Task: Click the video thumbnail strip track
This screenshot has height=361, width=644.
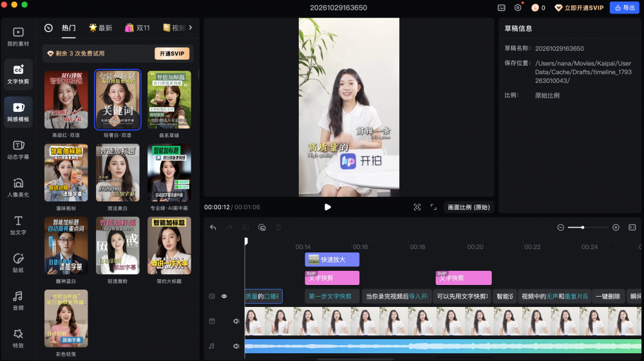Action: tap(443, 321)
